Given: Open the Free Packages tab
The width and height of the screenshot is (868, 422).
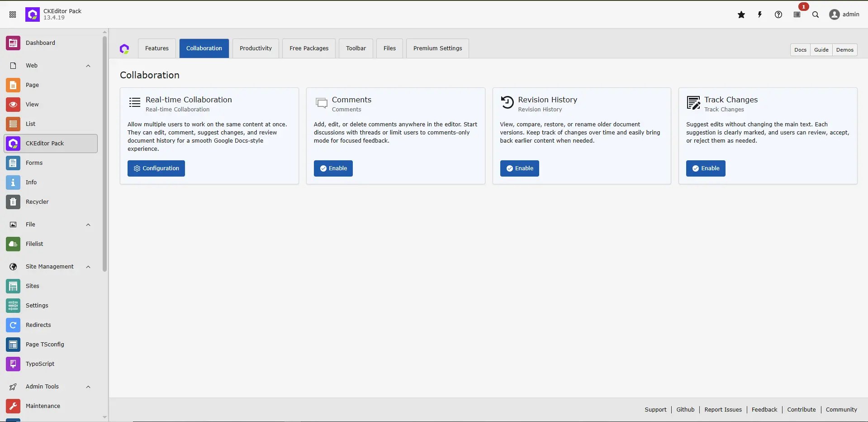Looking at the screenshot, I should pos(309,48).
